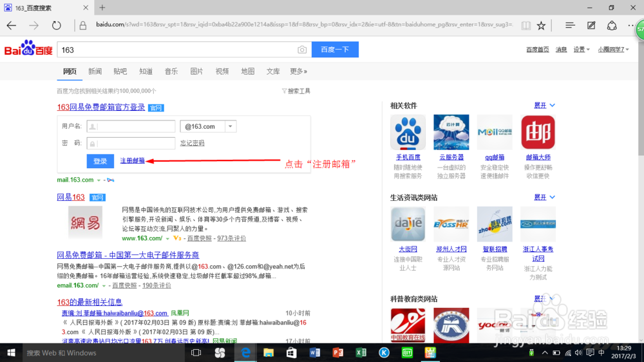Screen dimensions: 644x362
Task: Click the browser forward arrow
Action: 33,26
